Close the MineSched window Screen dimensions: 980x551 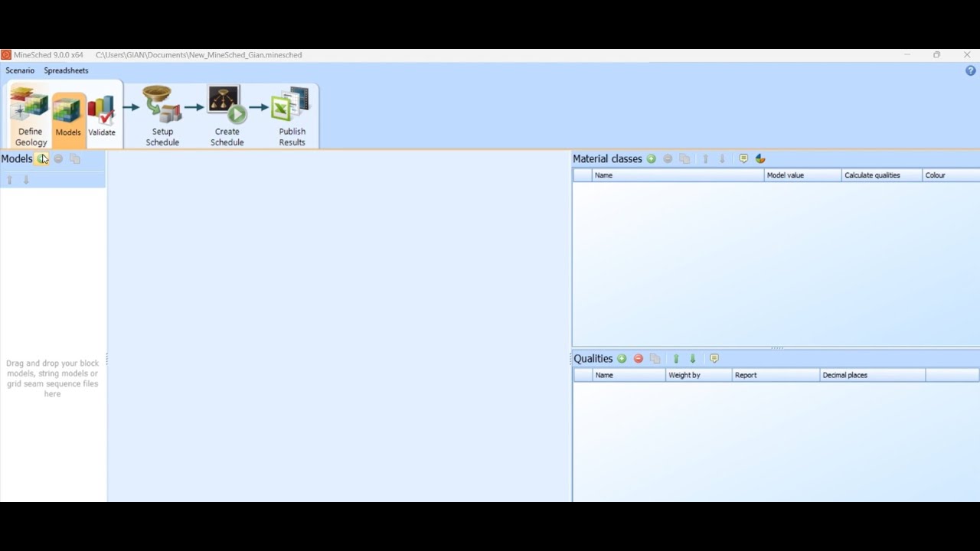pyautogui.click(x=967, y=55)
